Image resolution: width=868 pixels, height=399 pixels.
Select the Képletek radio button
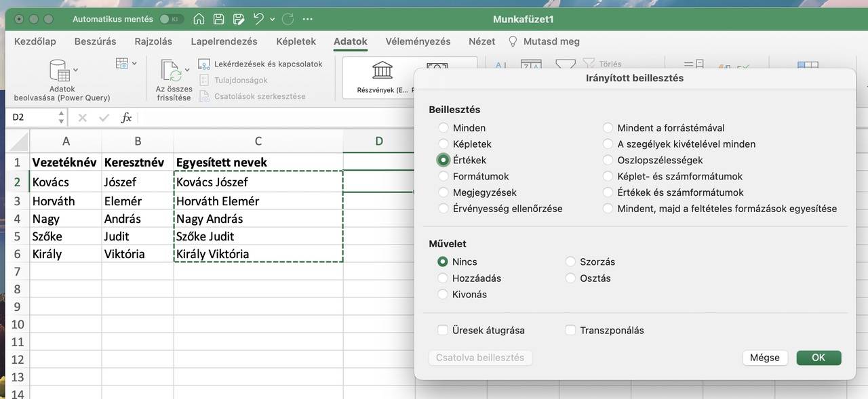click(443, 144)
